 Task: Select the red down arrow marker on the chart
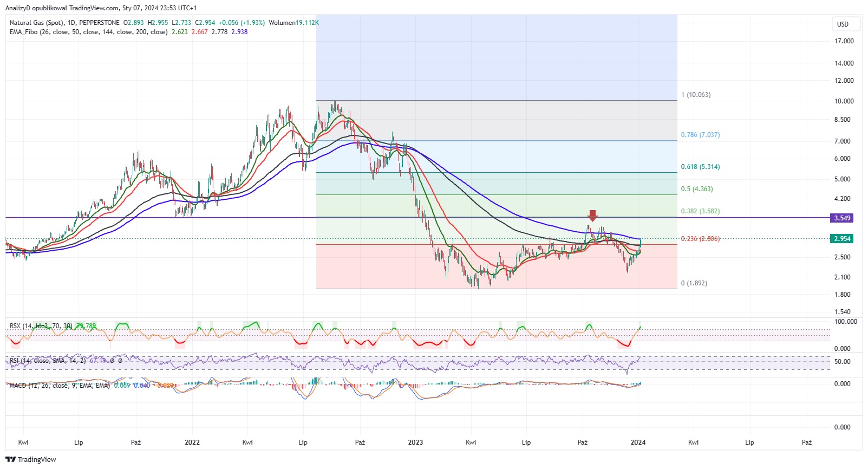tap(593, 216)
